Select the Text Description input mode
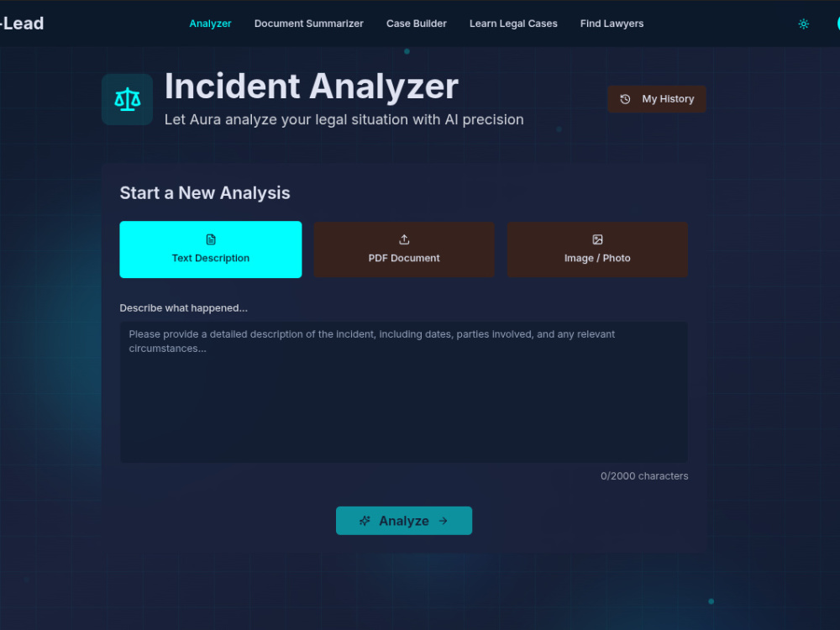The image size is (840, 630). pos(211,249)
